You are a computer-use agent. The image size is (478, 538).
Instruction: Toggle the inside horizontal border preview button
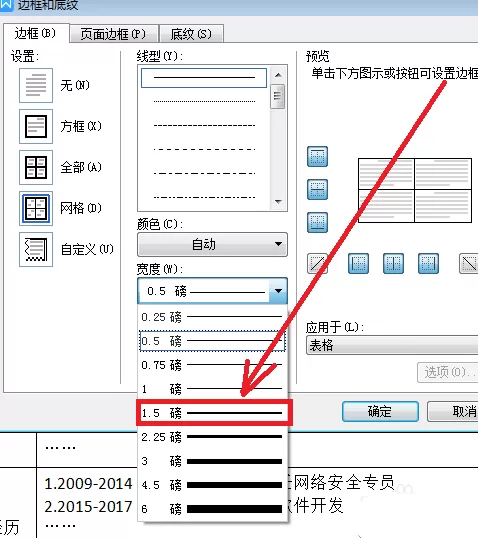(x=317, y=189)
